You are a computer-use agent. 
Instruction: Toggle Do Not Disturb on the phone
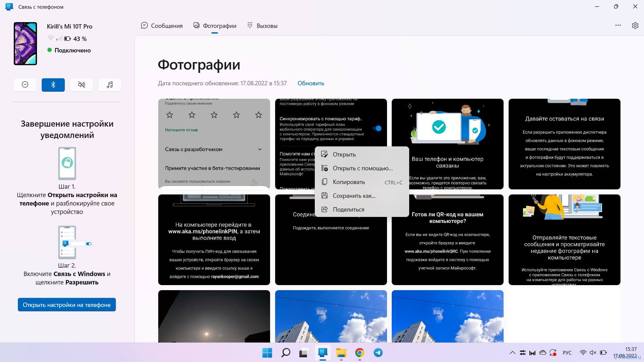[x=25, y=85]
